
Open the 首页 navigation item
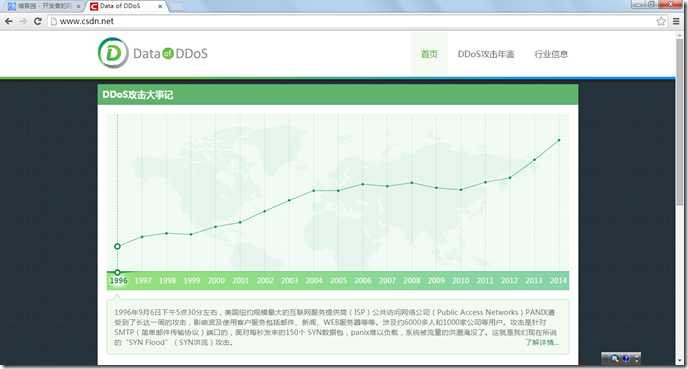(429, 54)
